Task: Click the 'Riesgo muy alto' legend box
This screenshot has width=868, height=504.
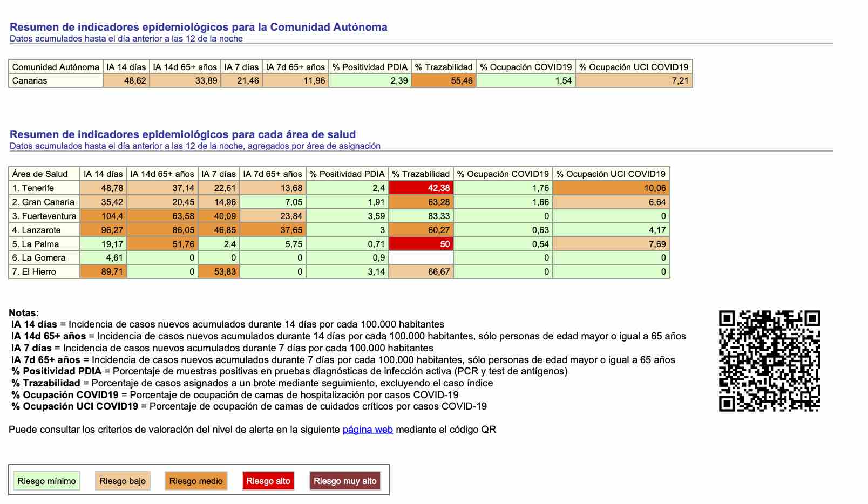Action: point(345,481)
